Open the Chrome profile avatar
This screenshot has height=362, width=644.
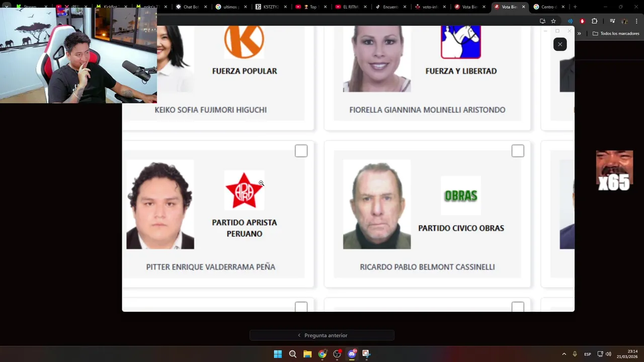(x=625, y=21)
